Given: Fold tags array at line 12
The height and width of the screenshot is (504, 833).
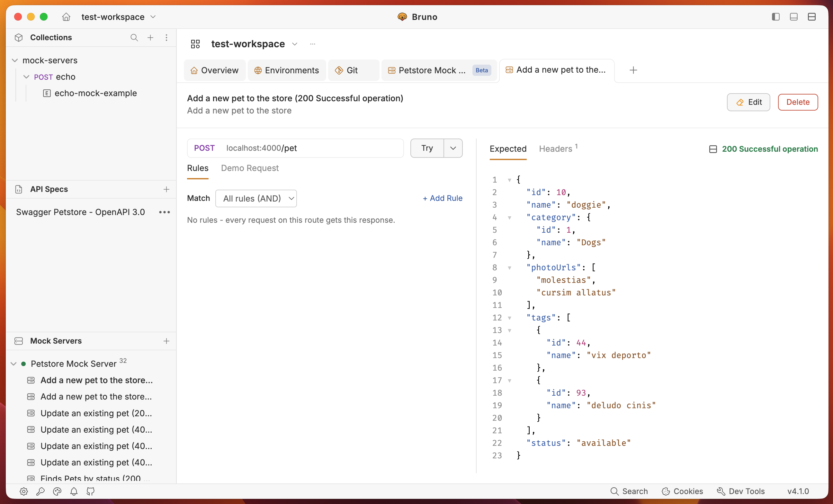Looking at the screenshot, I should (x=509, y=318).
